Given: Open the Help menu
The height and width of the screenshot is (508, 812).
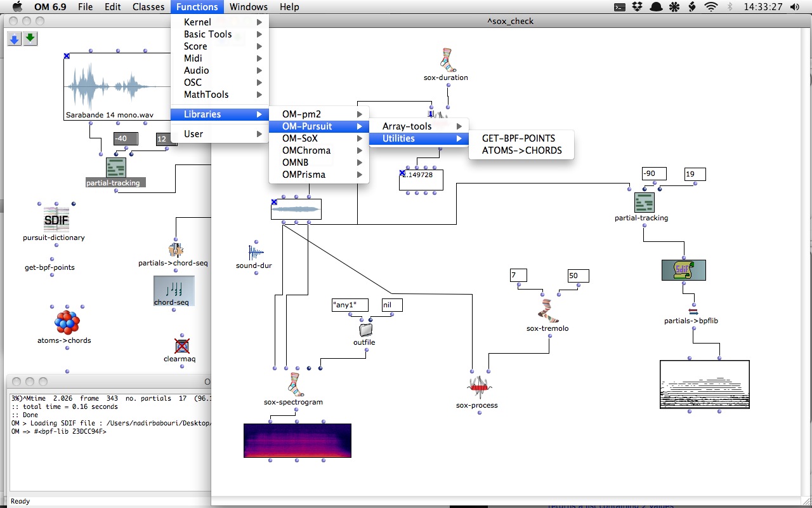Looking at the screenshot, I should [289, 7].
